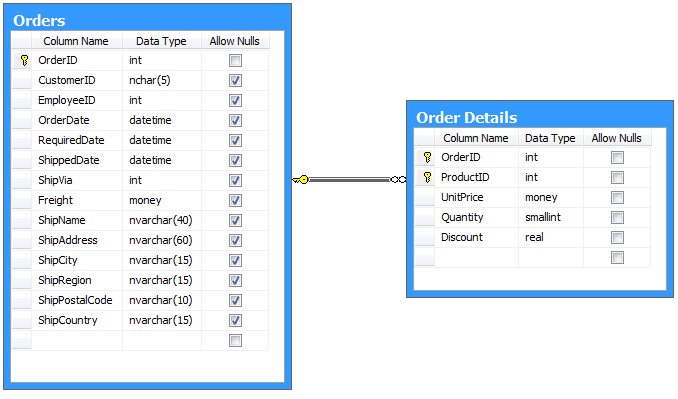
Task: Click the smallint data type cell
Action: pyautogui.click(x=550, y=217)
